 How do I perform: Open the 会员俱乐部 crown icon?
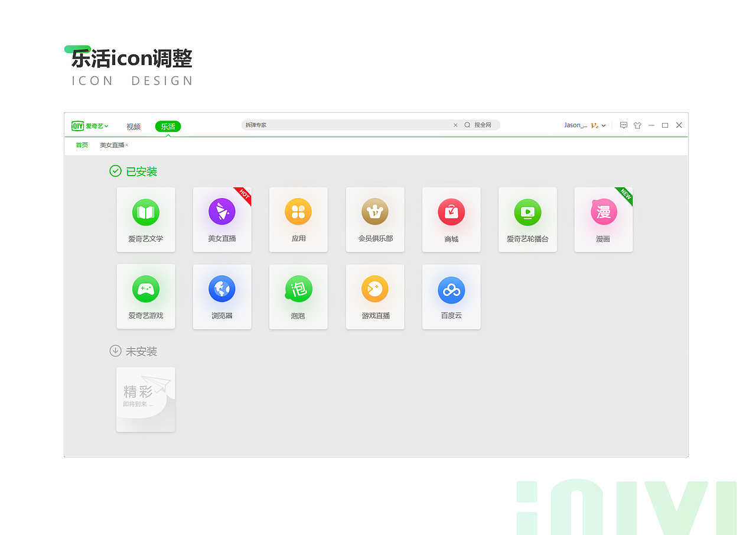[x=374, y=212]
